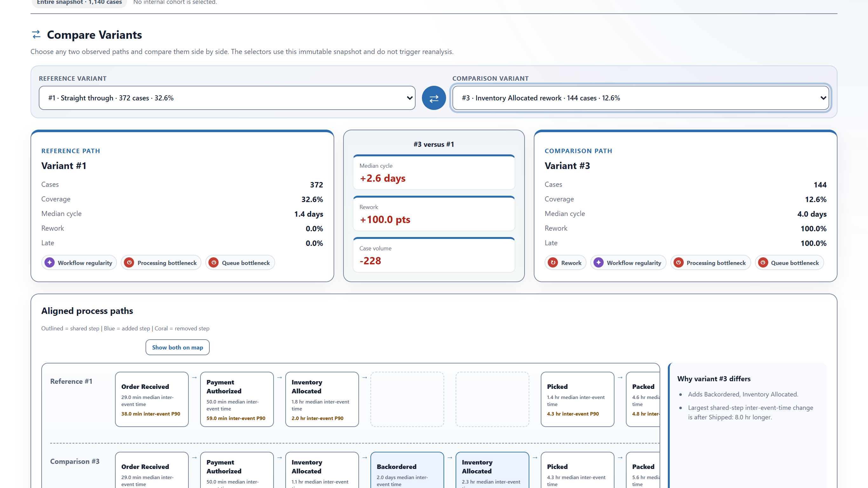Click the Compare Variants arrows icon
The image size is (868, 488).
(36, 34)
